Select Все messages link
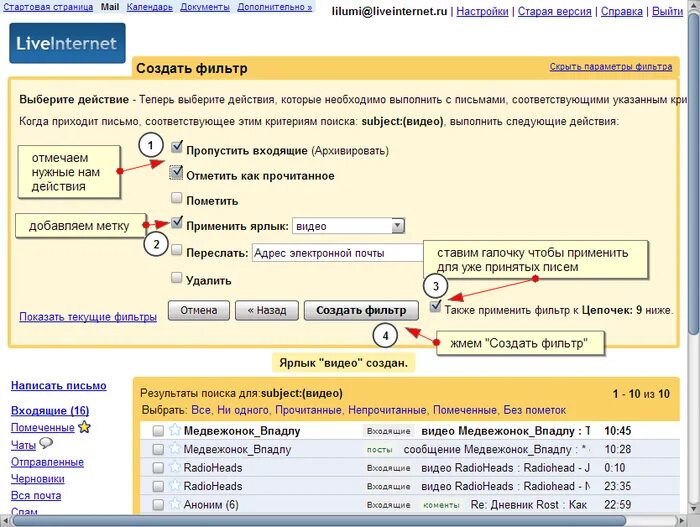Viewport: 700px width, 527px height. click(201, 410)
